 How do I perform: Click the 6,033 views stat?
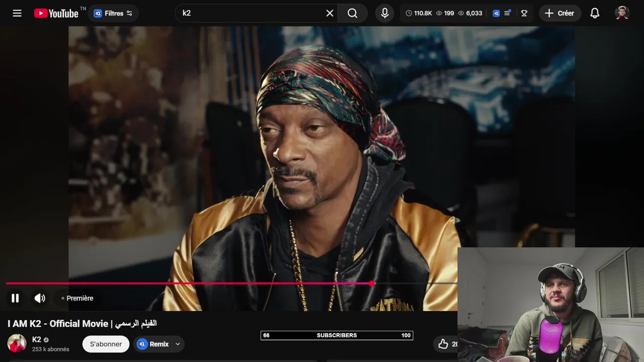point(470,13)
